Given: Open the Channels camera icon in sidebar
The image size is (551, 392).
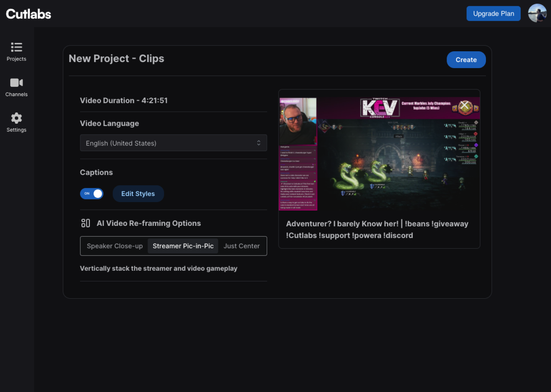Looking at the screenshot, I should (x=16, y=83).
